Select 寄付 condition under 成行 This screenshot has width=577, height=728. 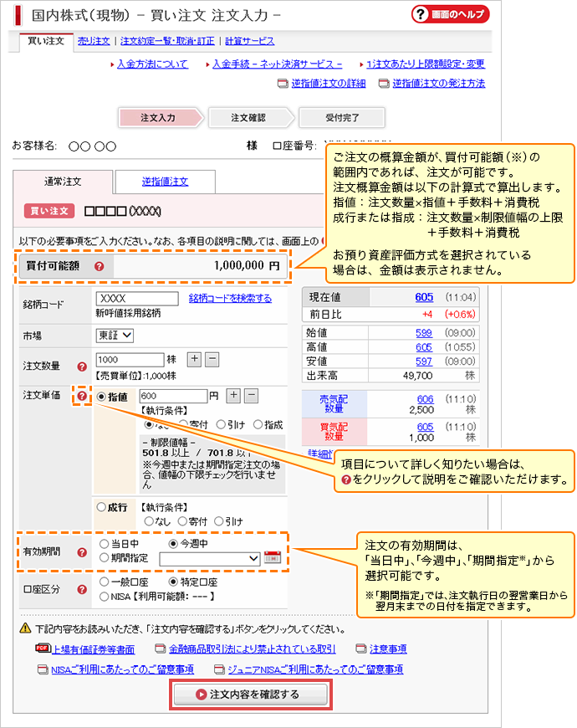pos(182,521)
